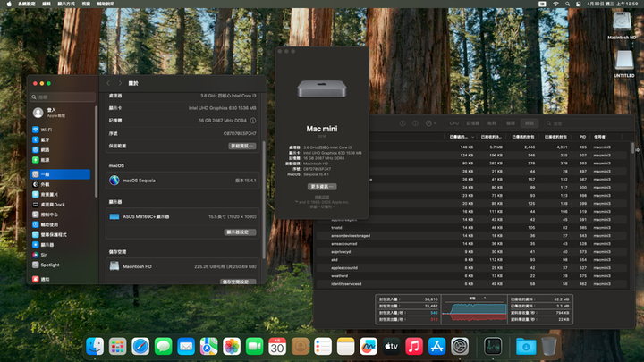Open Bluetooth settings in sidebar
Screen dimensions: 644x362
click(60, 140)
